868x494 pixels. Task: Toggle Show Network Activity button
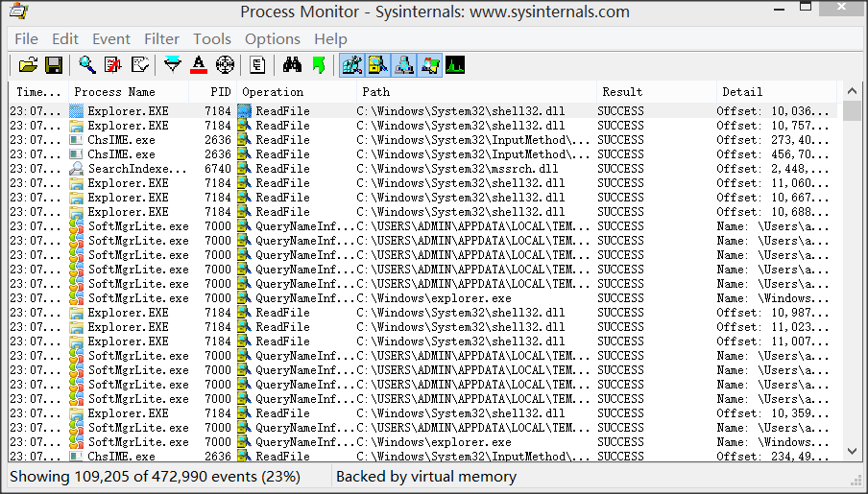coord(404,65)
